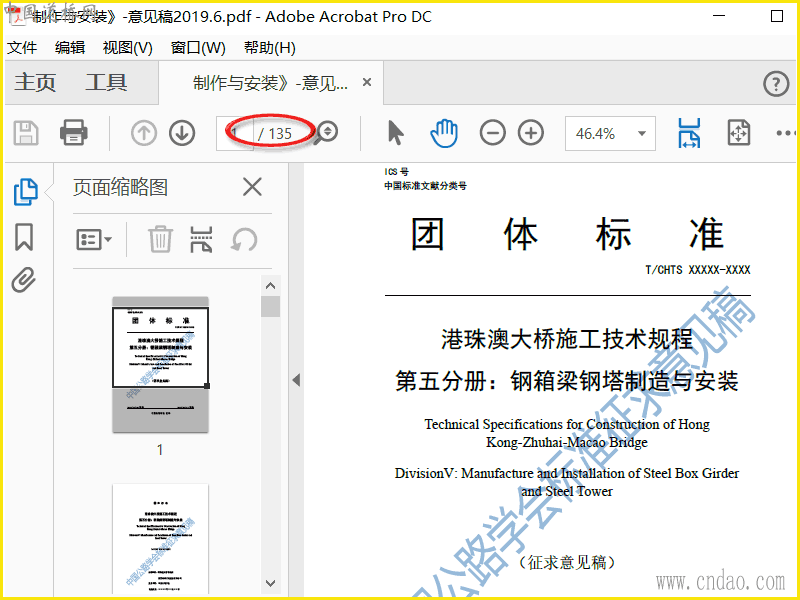This screenshot has width=800, height=600.
Task: Close the document tab with X
Action: click(367, 82)
